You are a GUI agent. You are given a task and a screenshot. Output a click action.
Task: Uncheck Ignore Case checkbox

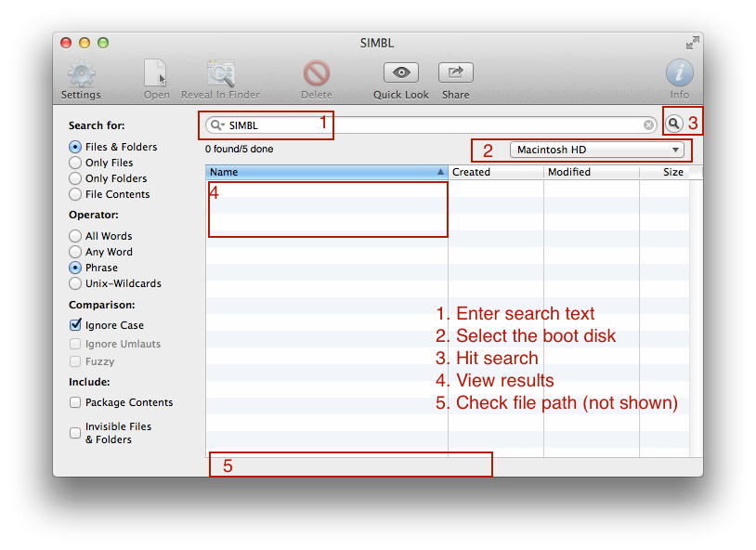click(x=75, y=325)
